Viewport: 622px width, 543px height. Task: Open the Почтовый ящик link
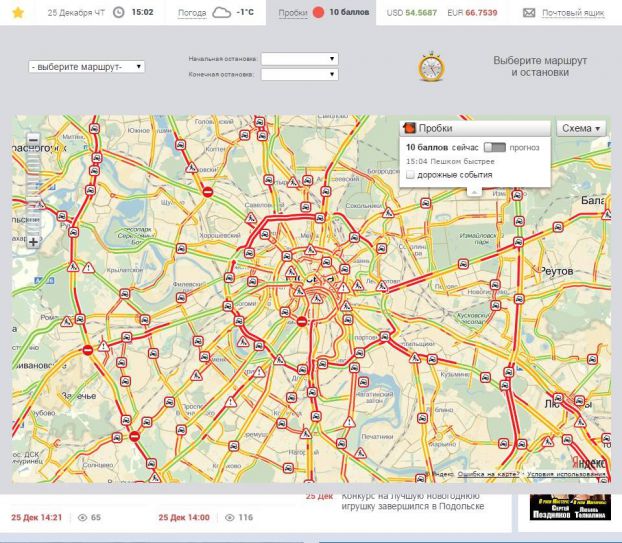[x=573, y=13]
